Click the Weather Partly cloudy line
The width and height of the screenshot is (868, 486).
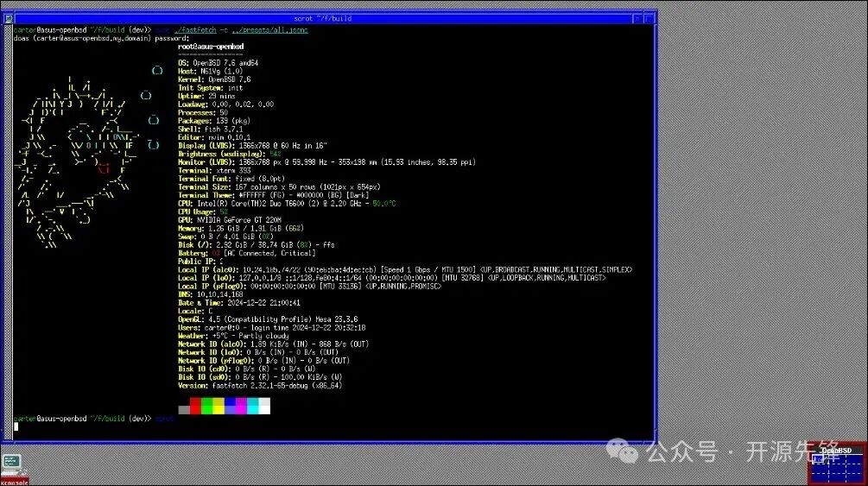click(233, 336)
